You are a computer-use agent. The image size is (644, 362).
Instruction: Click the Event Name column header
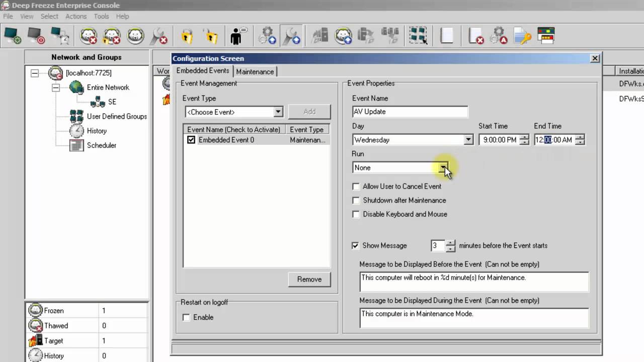click(x=233, y=130)
